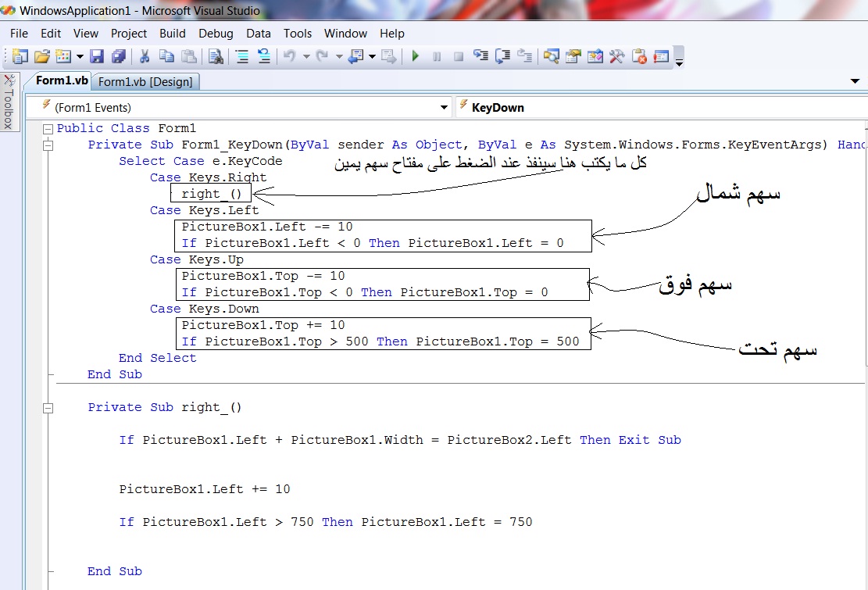Click the 'right_()' call under Case Keys.Right
The width and height of the screenshot is (868, 590).
[x=212, y=194]
